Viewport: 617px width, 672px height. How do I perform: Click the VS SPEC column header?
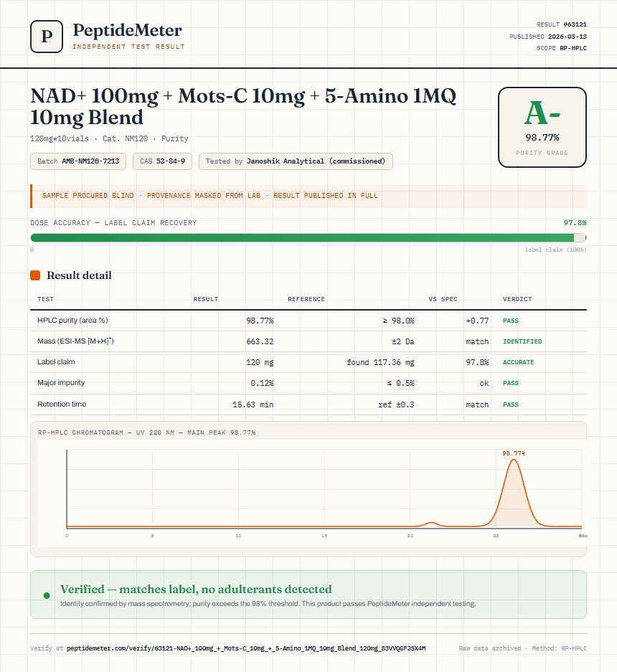coord(443,299)
